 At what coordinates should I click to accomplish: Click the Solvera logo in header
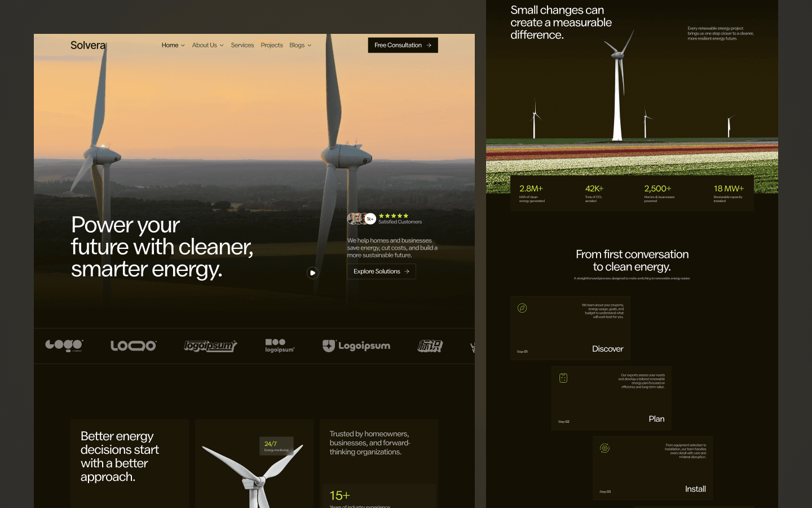tap(88, 45)
